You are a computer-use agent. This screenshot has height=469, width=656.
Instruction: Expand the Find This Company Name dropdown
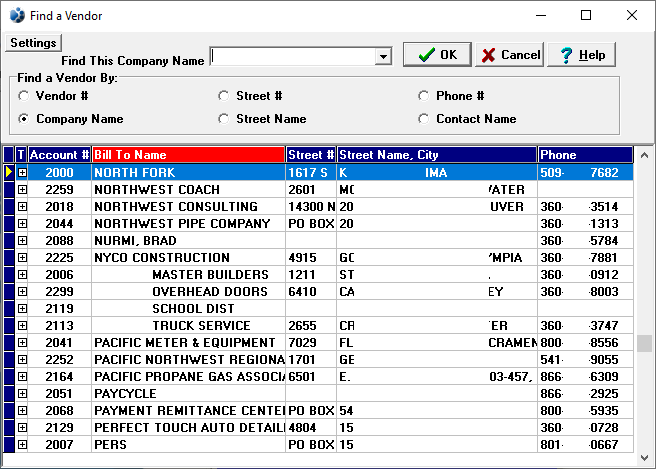[382, 57]
